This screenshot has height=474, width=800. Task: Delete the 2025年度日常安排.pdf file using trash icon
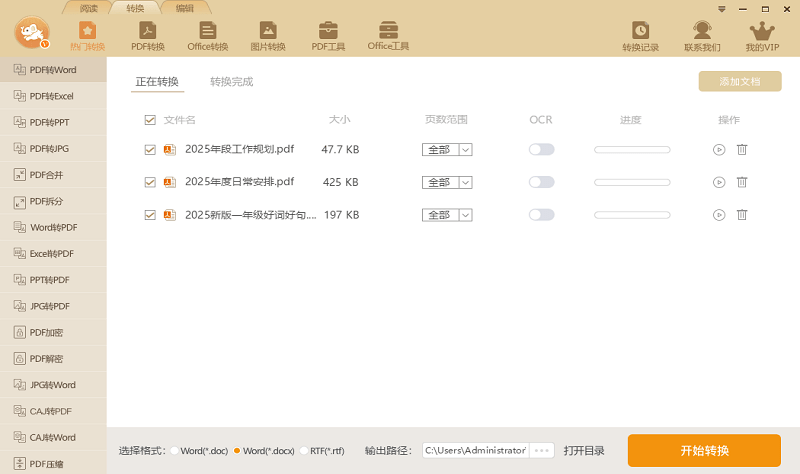click(742, 182)
